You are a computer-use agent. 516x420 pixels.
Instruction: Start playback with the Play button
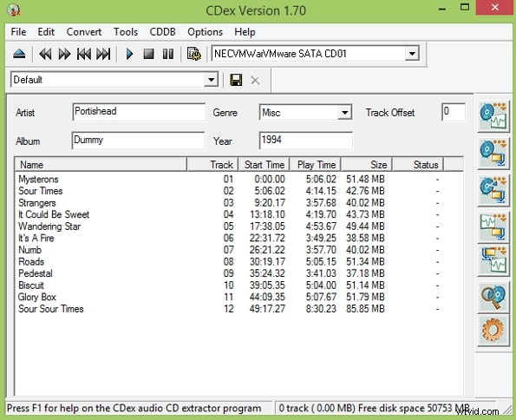click(129, 54)
